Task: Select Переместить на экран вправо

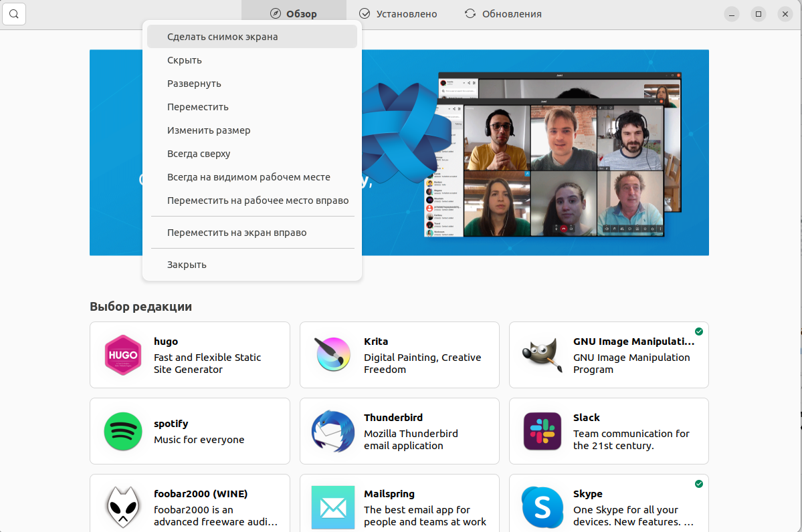Action: 252,233
